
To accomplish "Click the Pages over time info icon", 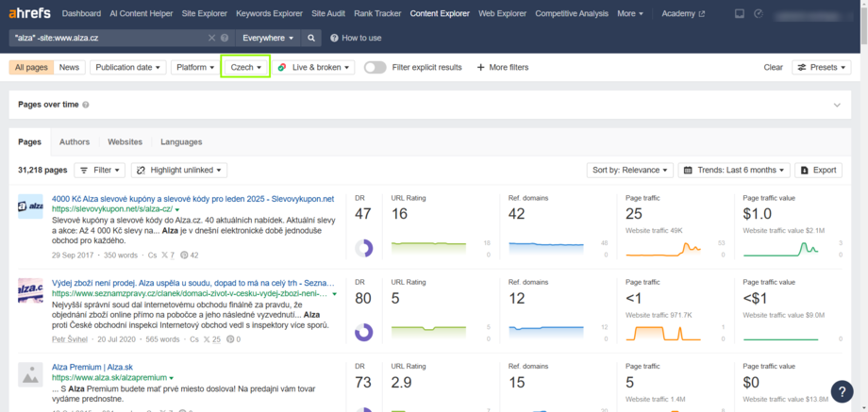I will [x=86, y=105].
